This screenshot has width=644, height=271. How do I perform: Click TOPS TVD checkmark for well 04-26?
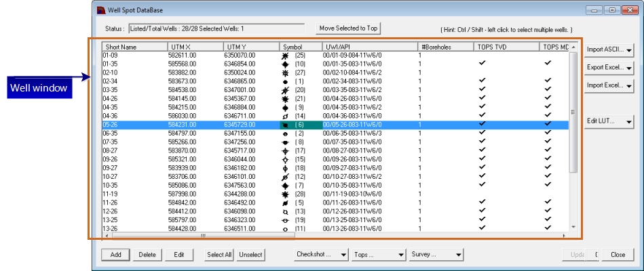pos(482,98)
